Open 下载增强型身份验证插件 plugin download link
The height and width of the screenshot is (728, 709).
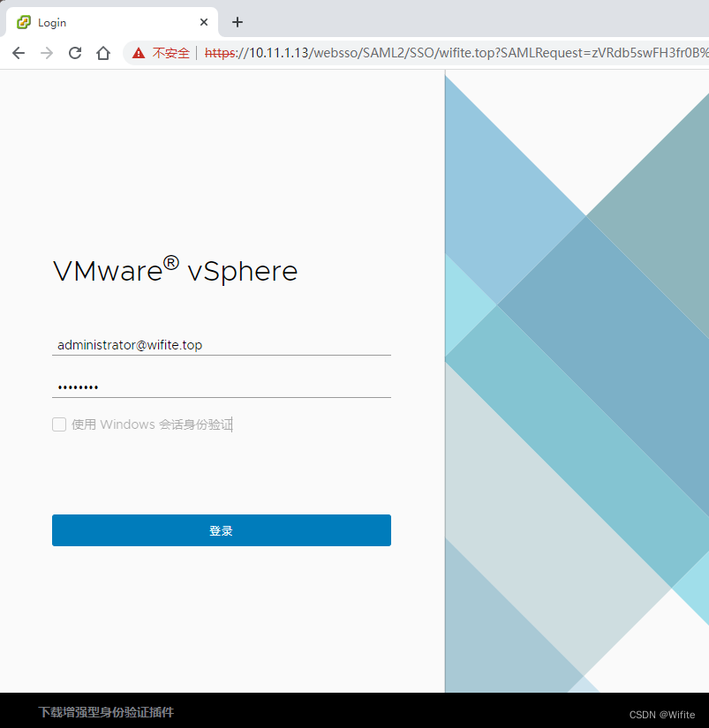(106, 712)
